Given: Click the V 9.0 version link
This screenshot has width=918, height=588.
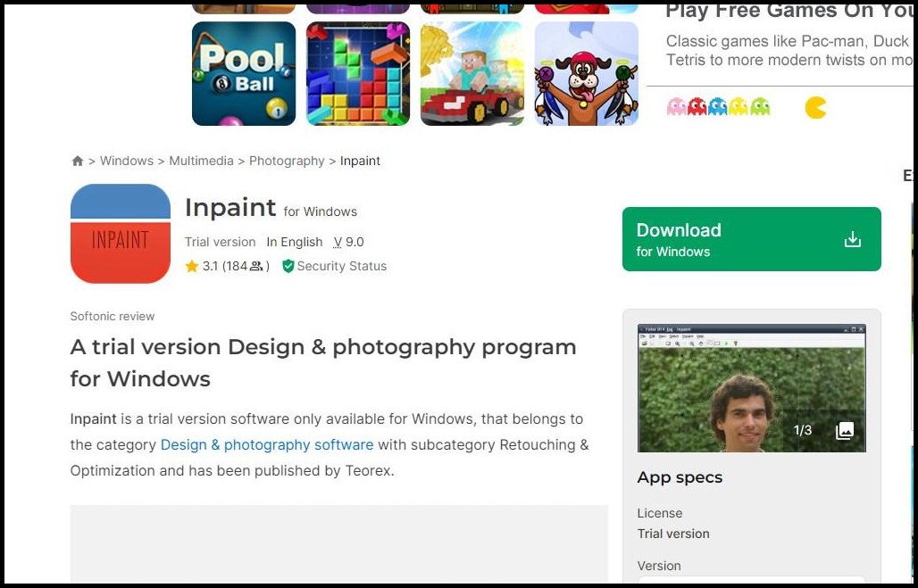Looking at the screenshot, I should (x=348, y=242).
